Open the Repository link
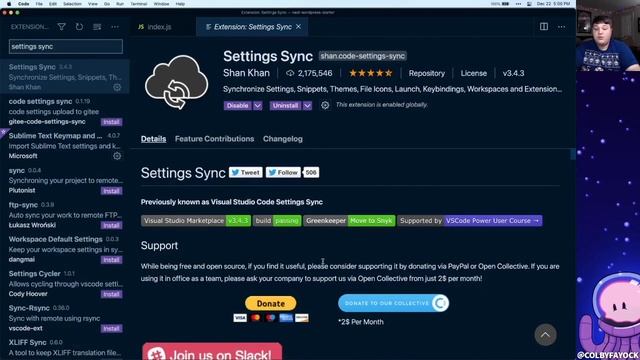The height and width of the screenshot is (360, 640). click(x=427, y=73)
